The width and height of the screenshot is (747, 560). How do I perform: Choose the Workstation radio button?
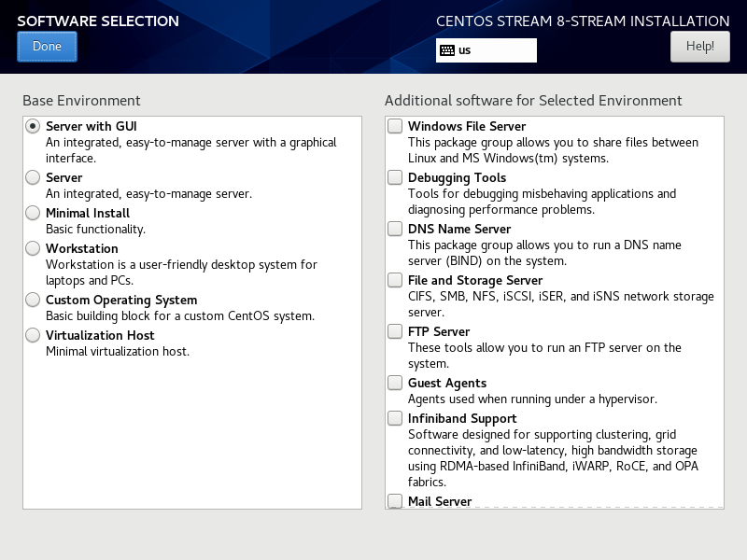[x=33, y=248]
